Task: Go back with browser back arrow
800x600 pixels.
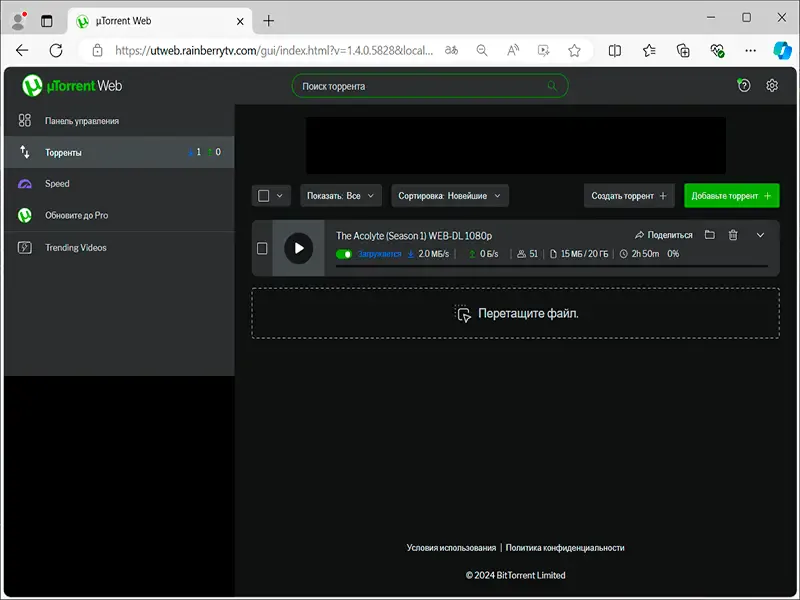Action: 22,51
